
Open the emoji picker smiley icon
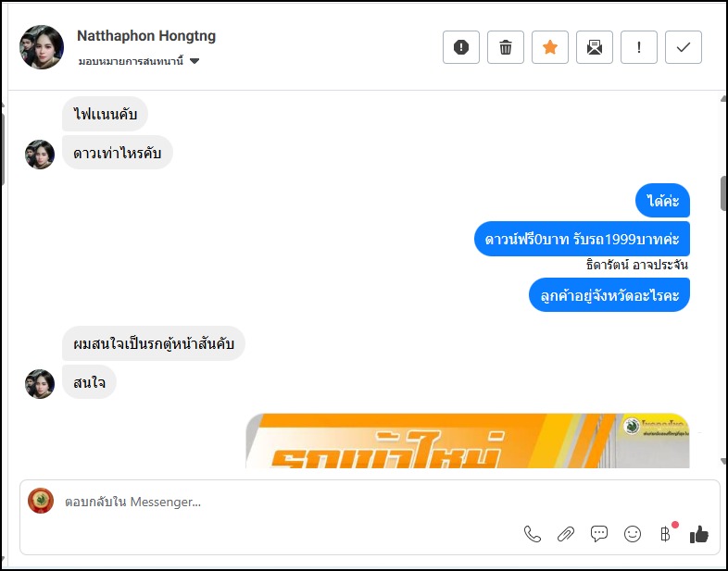(633, 534)
